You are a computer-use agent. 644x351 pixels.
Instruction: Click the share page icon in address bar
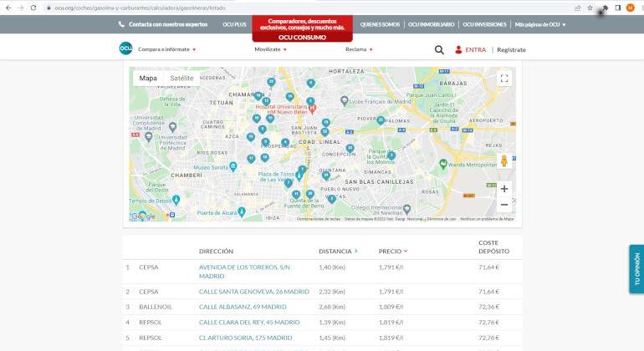coord(577,8)
